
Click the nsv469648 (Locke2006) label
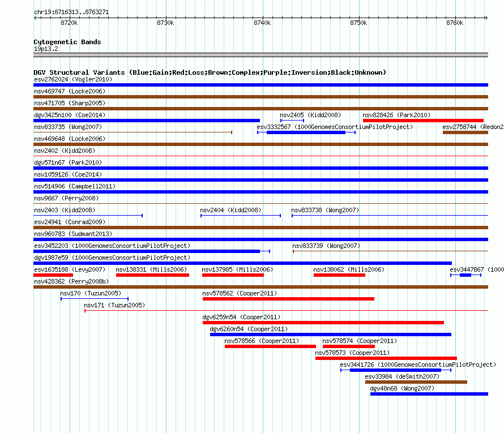pyautogui.click(x=70, y=139)
